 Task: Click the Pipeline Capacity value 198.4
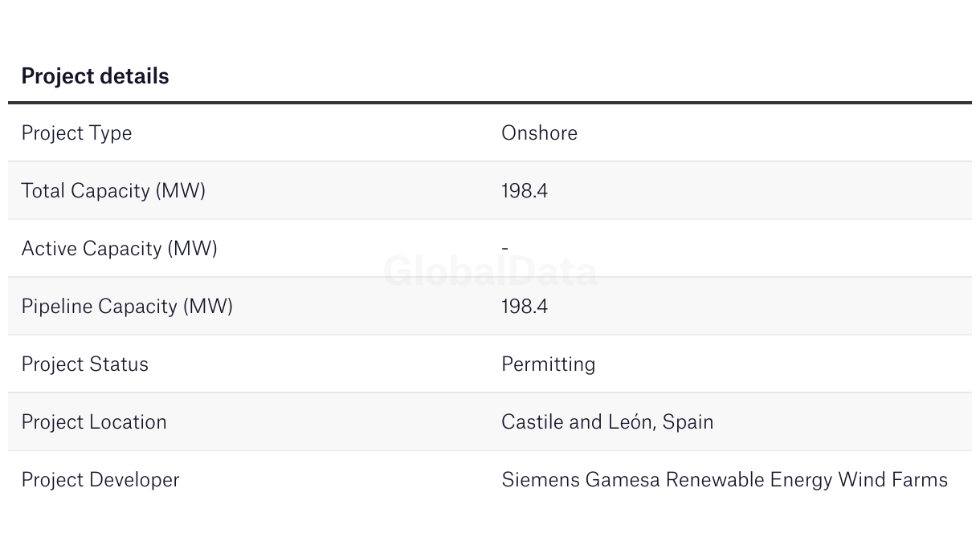(x=525, y=307)
